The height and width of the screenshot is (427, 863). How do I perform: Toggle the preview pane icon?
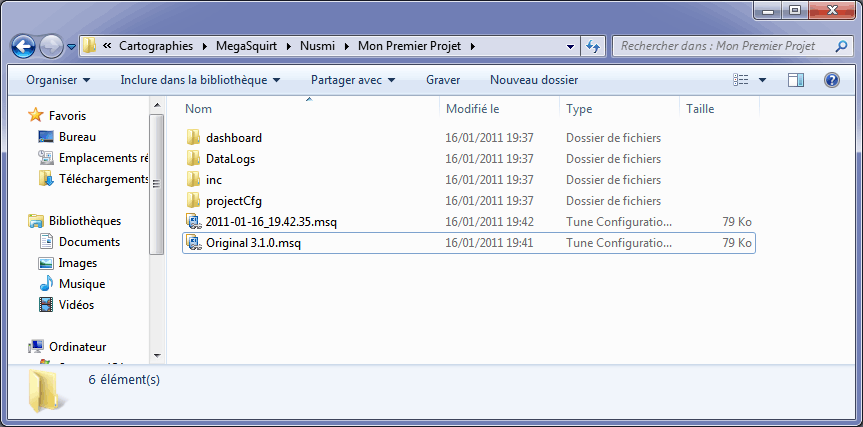[796, 80]
